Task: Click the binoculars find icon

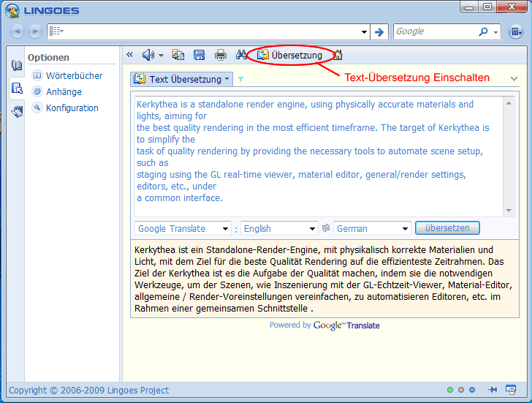Action: [241, 55]
